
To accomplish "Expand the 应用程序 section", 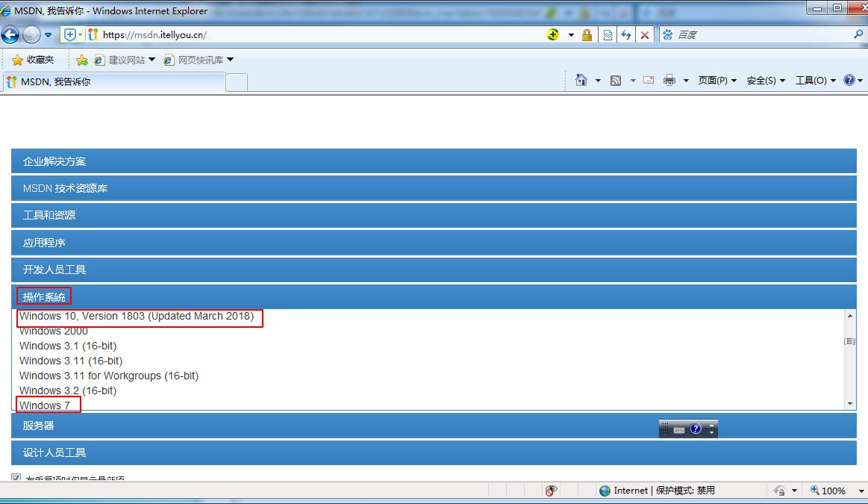I will [x=434, y=243].
